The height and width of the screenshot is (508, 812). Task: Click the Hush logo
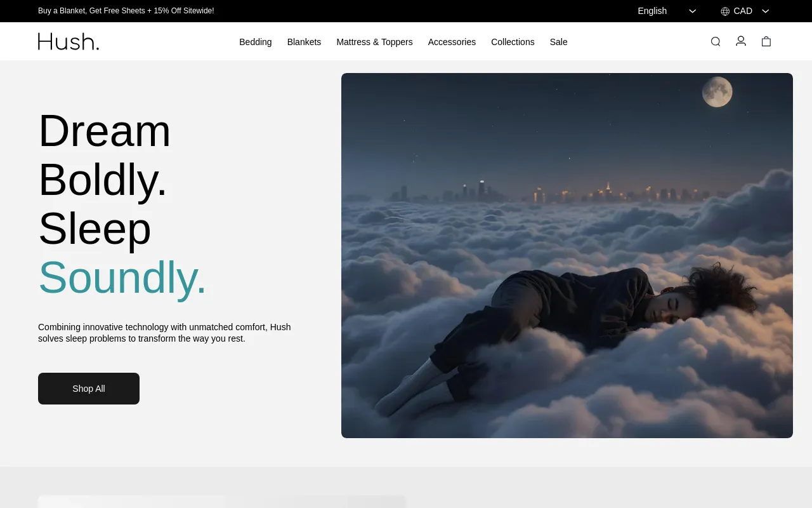coord(69,42)
